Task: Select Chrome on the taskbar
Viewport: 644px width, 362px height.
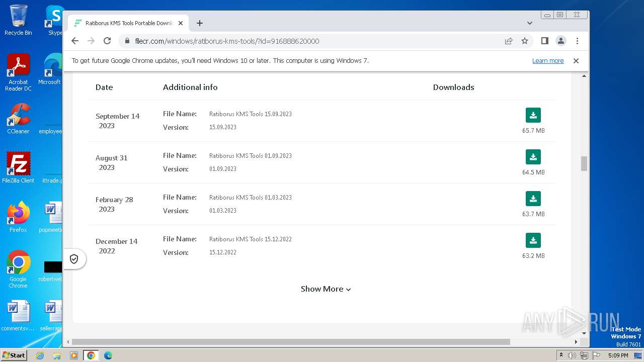Action: click(x=91, y=355)
